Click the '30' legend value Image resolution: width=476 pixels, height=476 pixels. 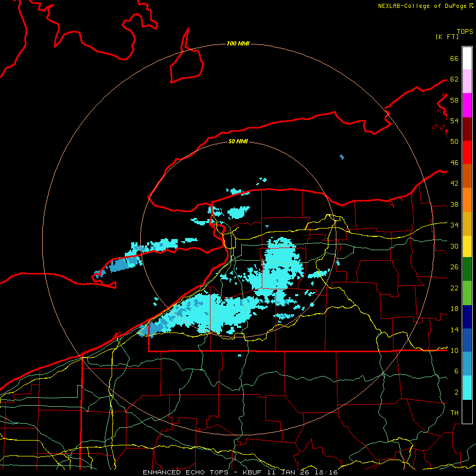tap(454, 246)
